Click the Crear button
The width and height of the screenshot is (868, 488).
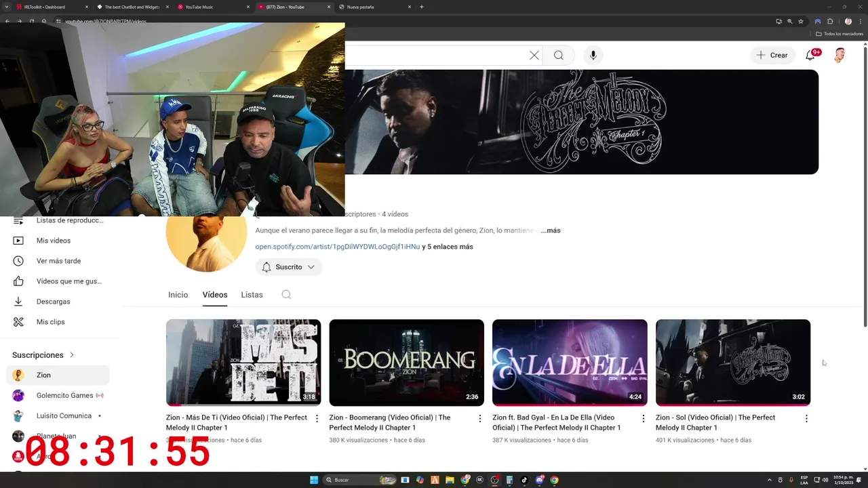(x=772, y=56)
